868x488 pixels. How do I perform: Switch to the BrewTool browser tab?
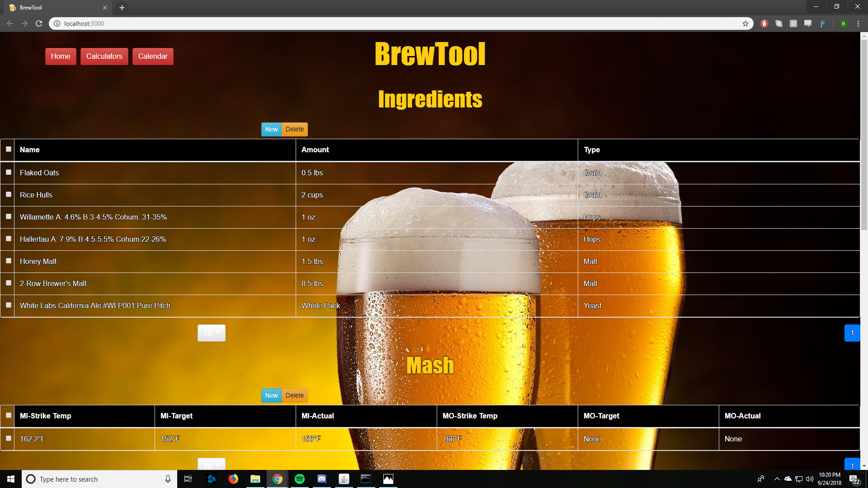tap(54, 7)
